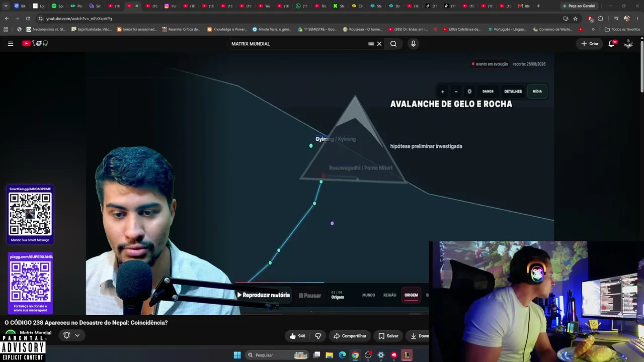644x362 pixels.
Task: Click the video title O CÓDIGO 238
Action: coord(86,323)
